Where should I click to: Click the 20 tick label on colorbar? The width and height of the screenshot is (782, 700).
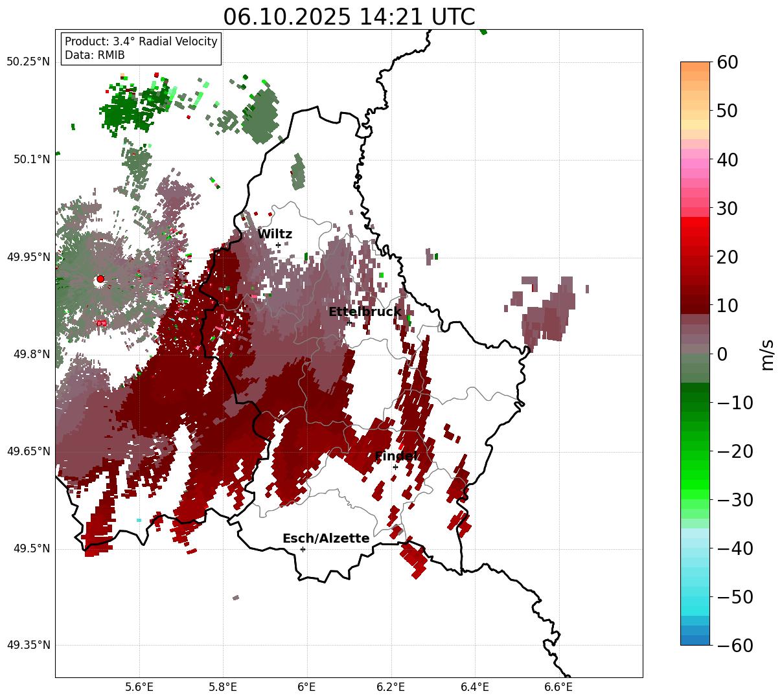tap(727, 257)
